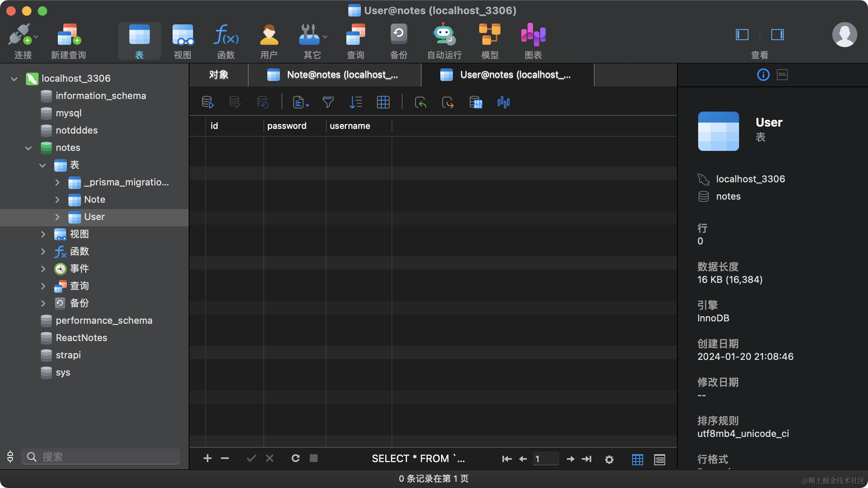Click the import icon with green arrow
This screenshot has width=868, height=488.
click(420, 103)
